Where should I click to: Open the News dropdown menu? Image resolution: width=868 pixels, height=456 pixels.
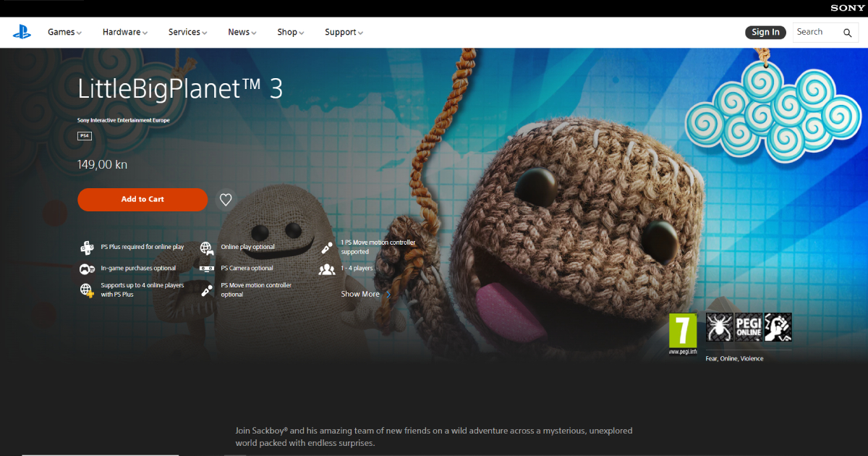[x=242, y=33]
